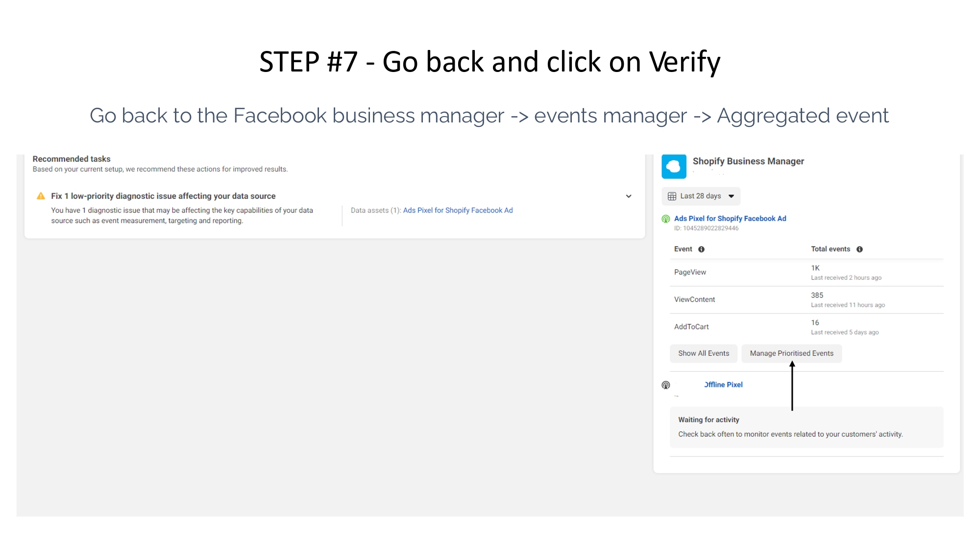Click Last received 5 days ago text
This screenshot has height=551, width=980.
click(x=845, y=333)
